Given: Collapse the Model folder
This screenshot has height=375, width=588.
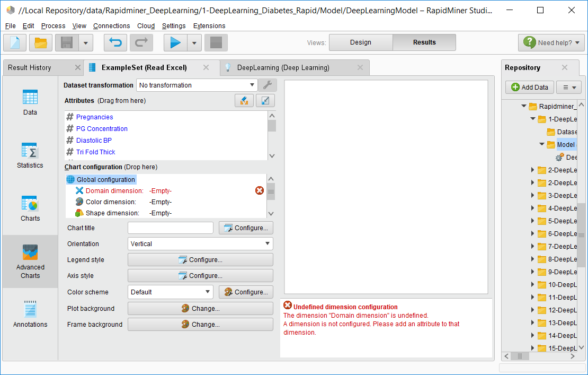Looking at the screenshot, I should pos(541,144).
